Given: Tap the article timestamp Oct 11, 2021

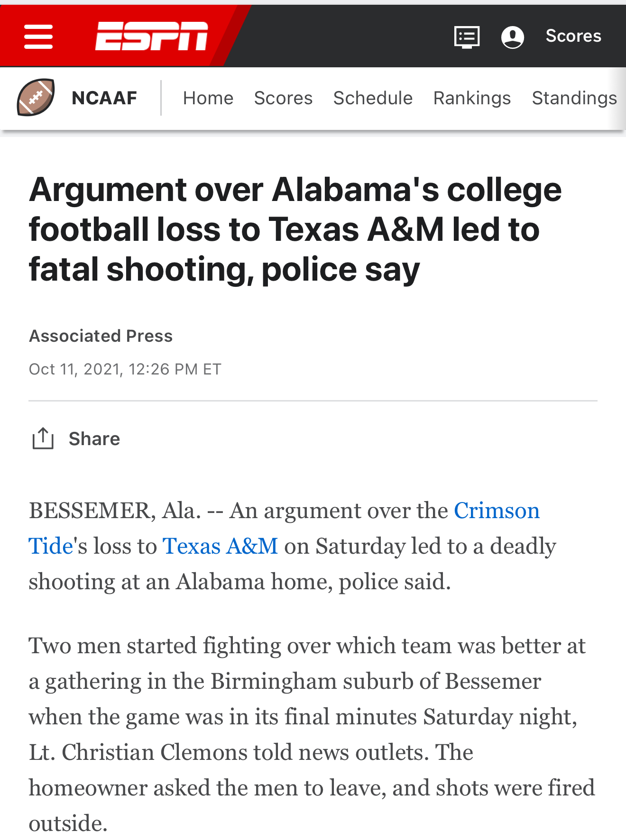Looking at the screenshot, I should point(125,369).
